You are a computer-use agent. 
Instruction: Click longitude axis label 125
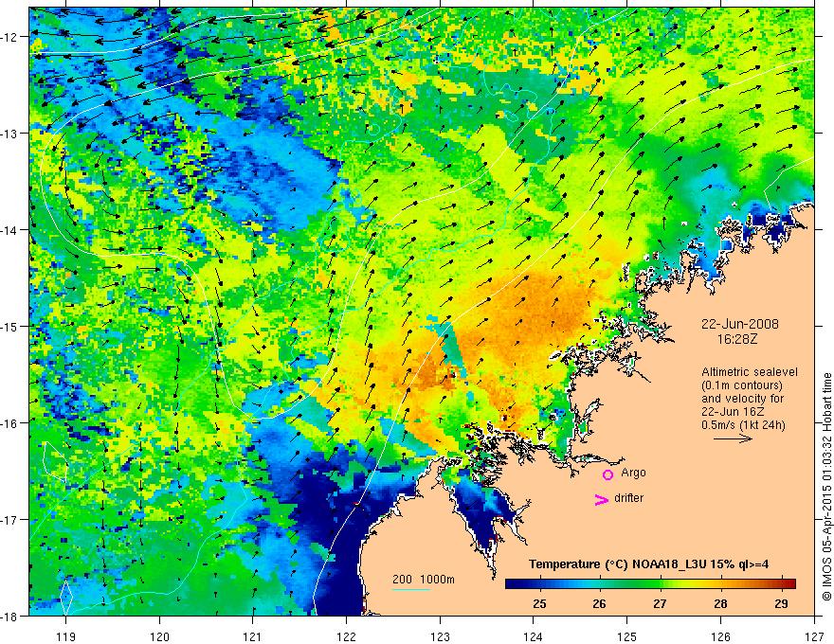tap(627, 636)
